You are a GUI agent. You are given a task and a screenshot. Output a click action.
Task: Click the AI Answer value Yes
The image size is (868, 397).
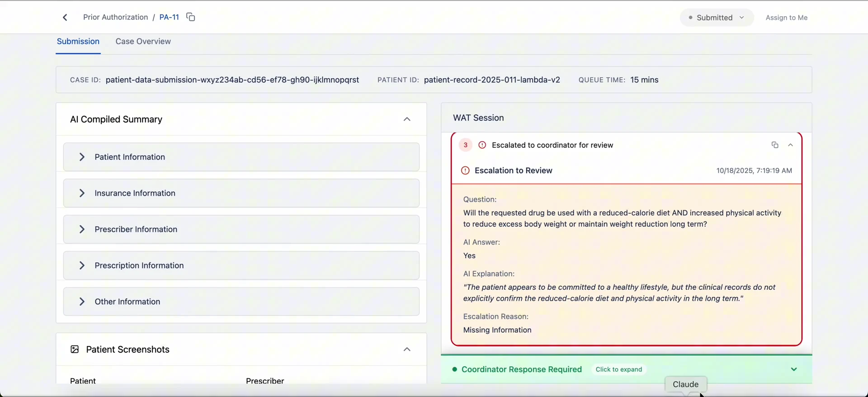(x=469, y=256)
